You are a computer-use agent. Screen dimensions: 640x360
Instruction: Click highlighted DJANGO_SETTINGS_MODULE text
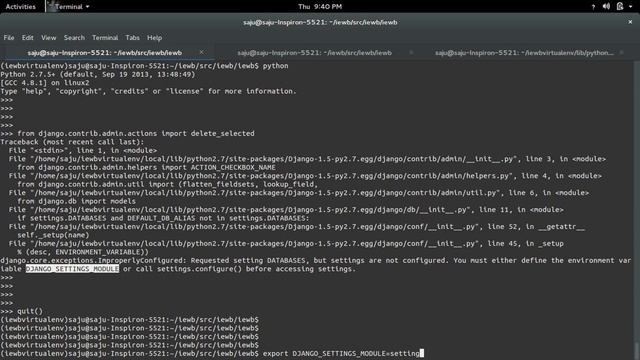pyautogui.click(x=72, y=269)
